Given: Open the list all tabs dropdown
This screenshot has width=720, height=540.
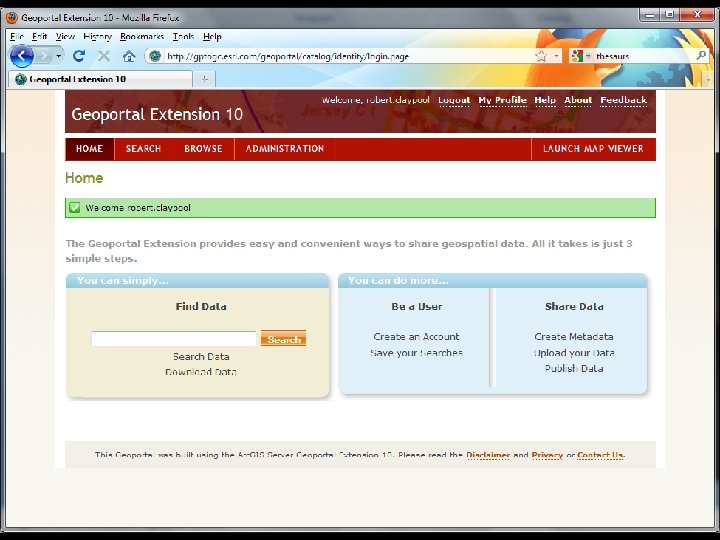Looking at the screenshot, I should coord(709,79).
